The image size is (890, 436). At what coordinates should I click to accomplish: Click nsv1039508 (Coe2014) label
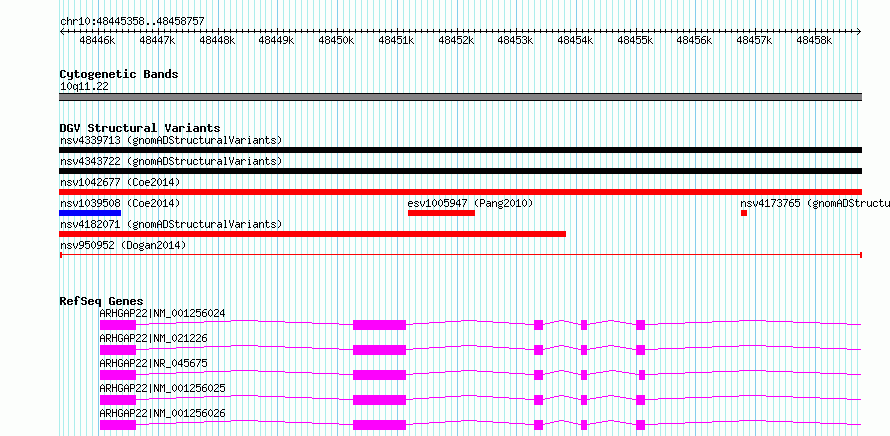[120, 203]
